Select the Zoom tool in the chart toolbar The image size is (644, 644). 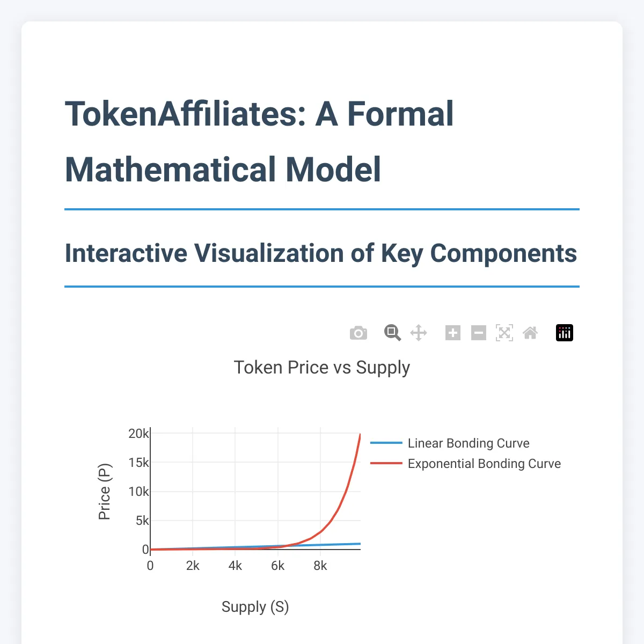coord(393,333)
